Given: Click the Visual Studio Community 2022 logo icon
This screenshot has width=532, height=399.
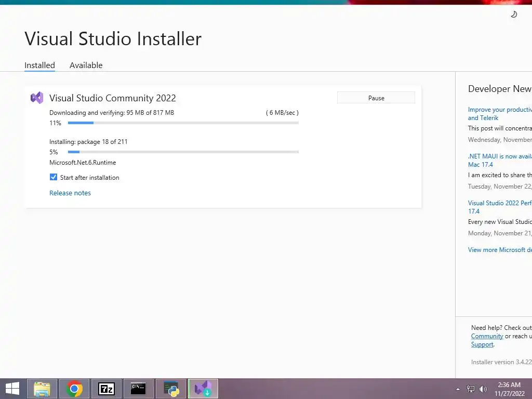Looking at the screenshot, I should coord(37,98).
